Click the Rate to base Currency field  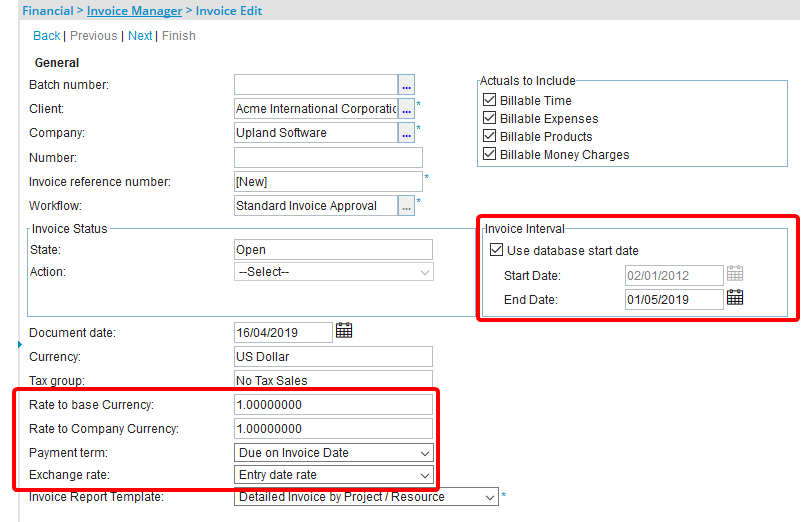[333, 405]
